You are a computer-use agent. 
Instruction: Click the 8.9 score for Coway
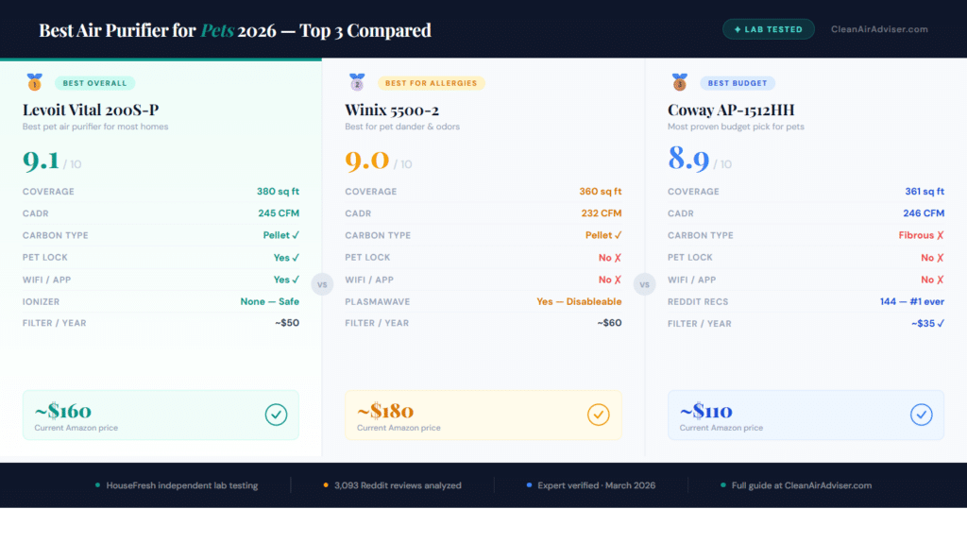point(688,159)
